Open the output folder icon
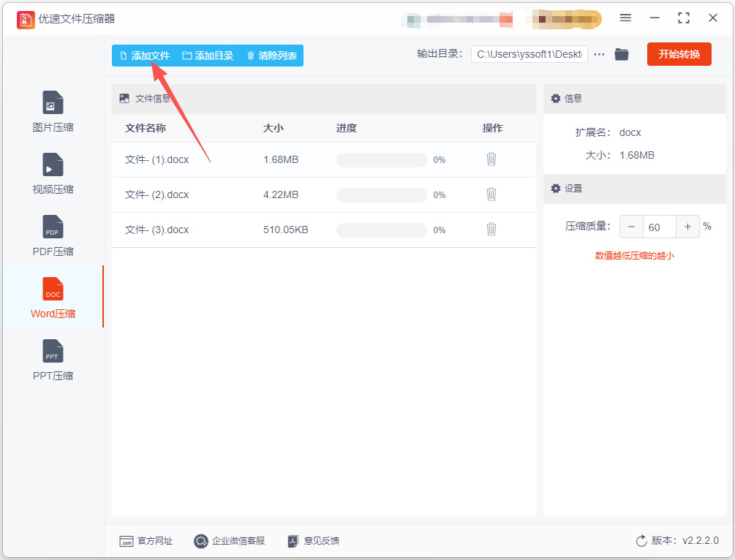Viewport: 735px width, 560px height. point(622,54)
